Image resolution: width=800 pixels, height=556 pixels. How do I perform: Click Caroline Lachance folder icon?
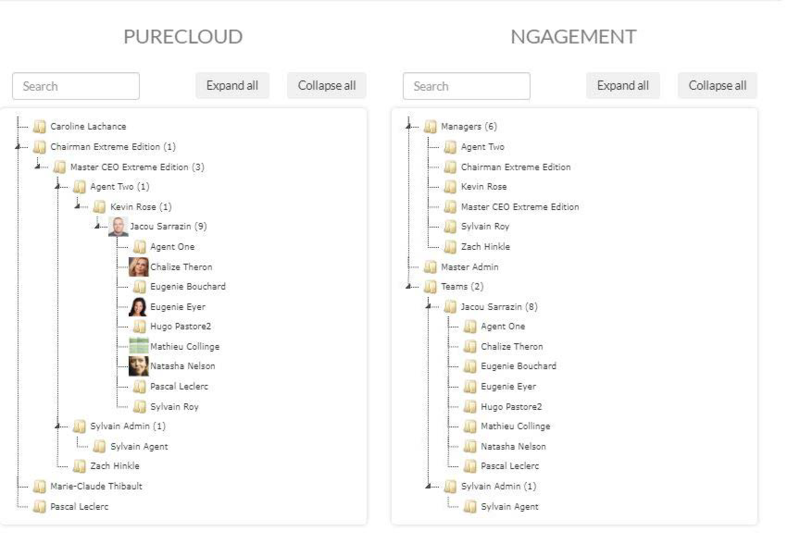39,127
